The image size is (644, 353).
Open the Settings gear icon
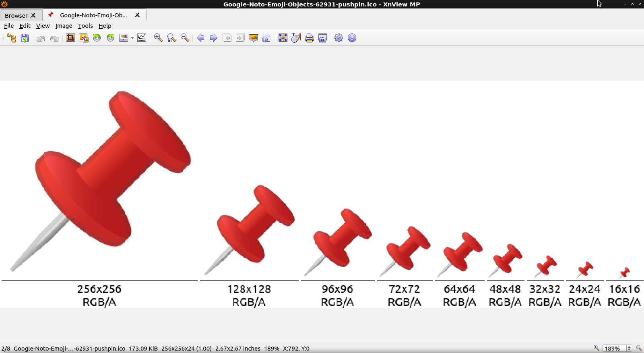[x=339, y=38]
